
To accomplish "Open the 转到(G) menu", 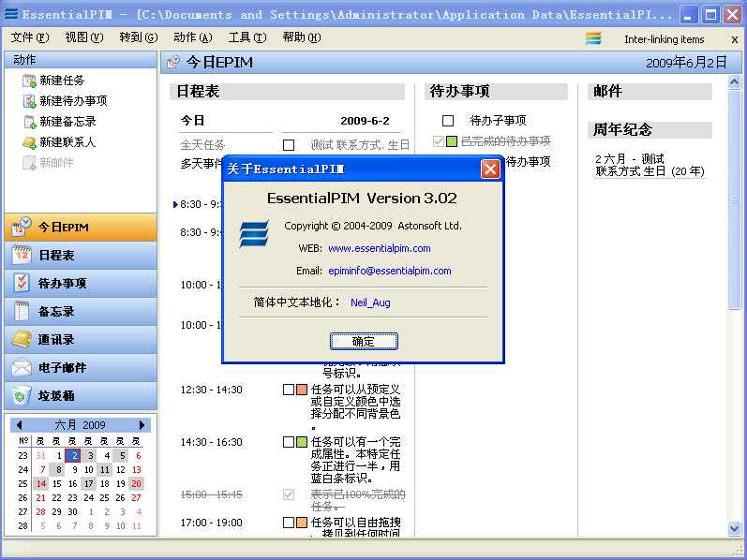I will [138, 37].
